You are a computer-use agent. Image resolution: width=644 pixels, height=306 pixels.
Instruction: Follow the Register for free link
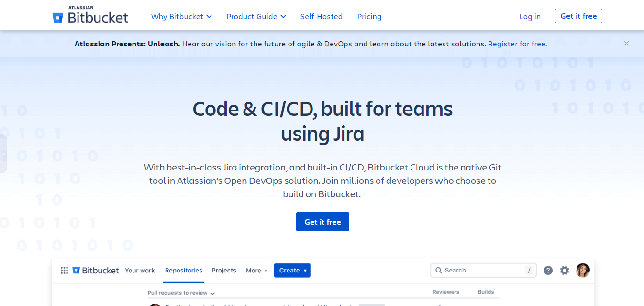(x=517, y=44)
